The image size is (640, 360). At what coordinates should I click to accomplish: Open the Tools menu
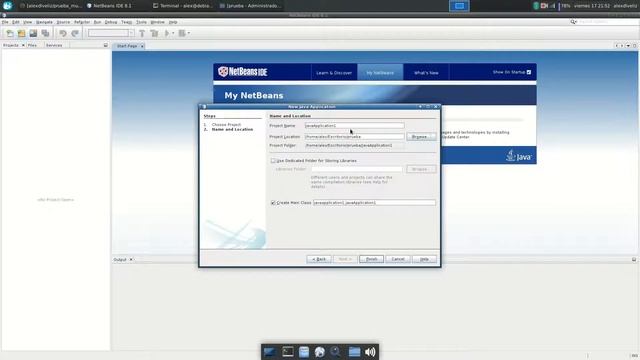(x=141, y=22)
